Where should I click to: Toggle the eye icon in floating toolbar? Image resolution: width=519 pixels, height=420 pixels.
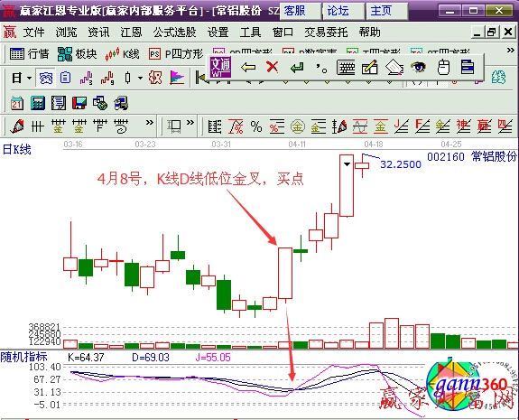coord(418,67)
